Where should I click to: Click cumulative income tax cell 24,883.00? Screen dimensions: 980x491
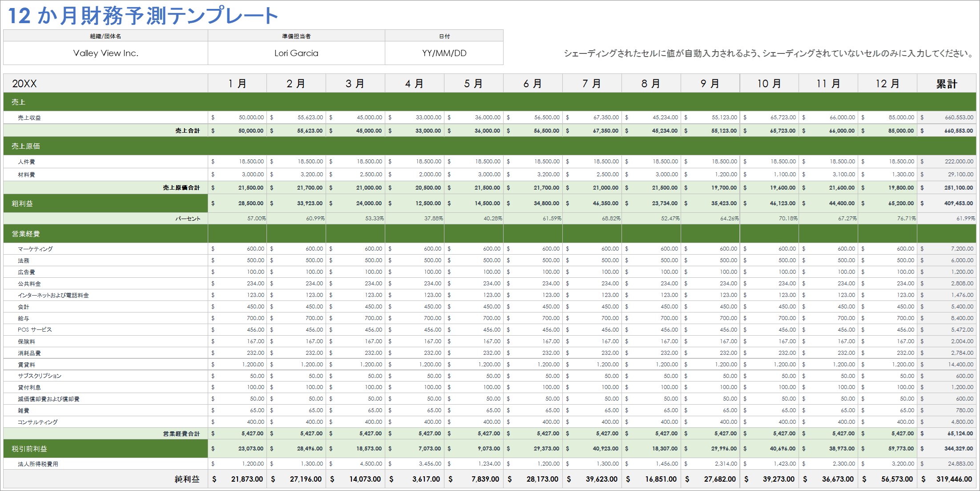click(947, 464)
